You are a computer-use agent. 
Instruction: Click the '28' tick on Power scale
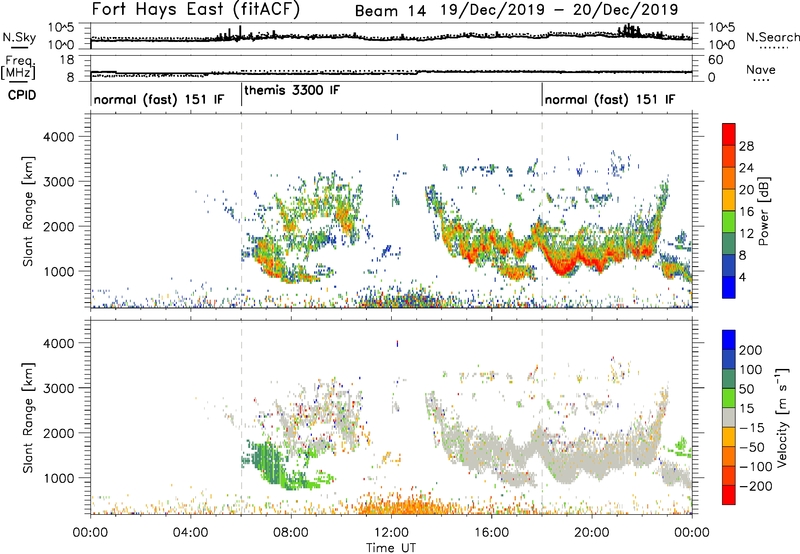tap(746, 146)
